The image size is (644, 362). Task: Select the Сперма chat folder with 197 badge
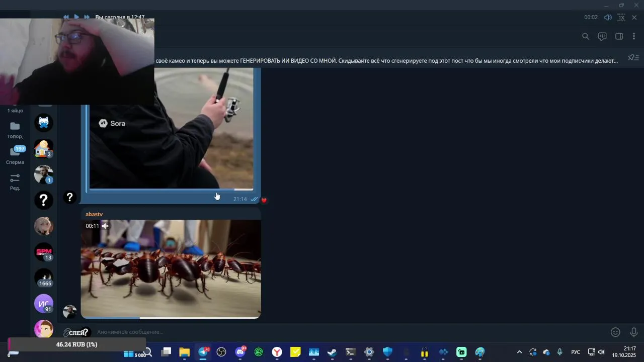pyautogui.click(x=15, y=155)
